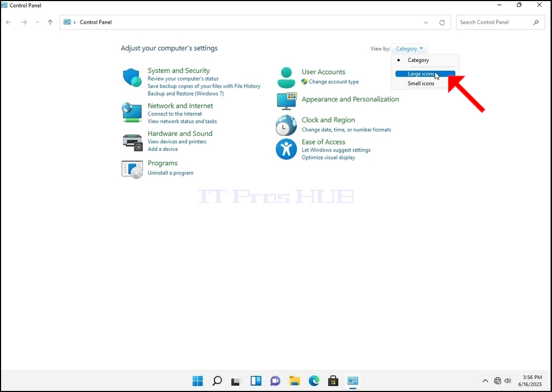The height and width of the screenshot is (392, 552).
Task: Open the Clock and Region globe-clock icon
Action: pyautogui.click(x=286, y=125)
